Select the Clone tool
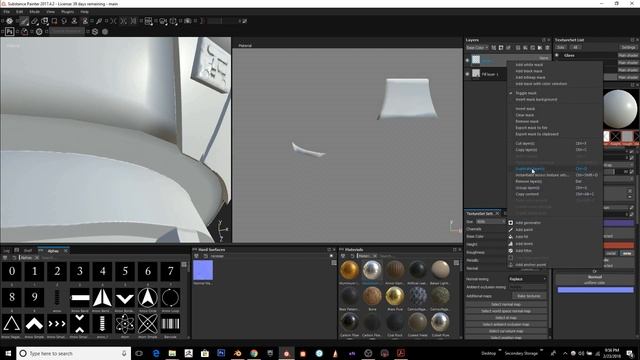The image size is (640, 360). point(74,21)
